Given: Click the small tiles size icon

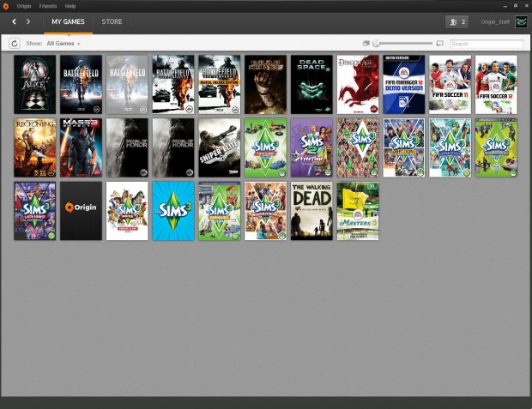Looking at the screenshot, I should (x=366, y=43).
